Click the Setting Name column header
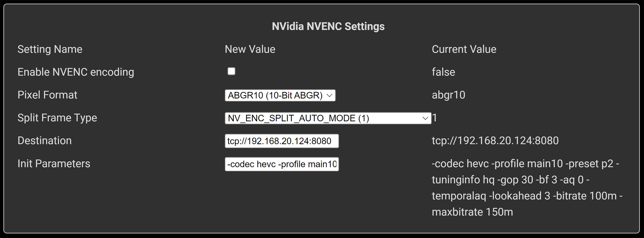This screenshot has height=238, width=644. [x=50, y=49]
